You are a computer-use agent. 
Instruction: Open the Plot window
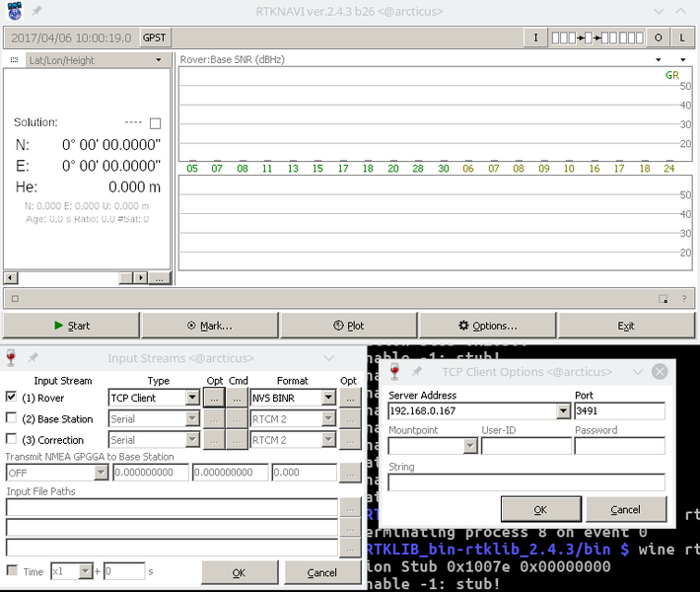pos(348,326)
